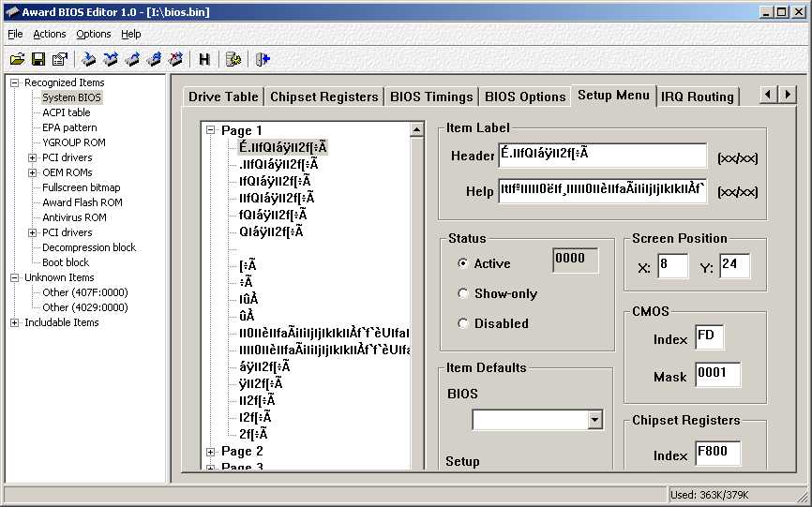The image size is (812, 507).
Task: Switch to the BIOS Options tab
Action: [x=525, y=97]
